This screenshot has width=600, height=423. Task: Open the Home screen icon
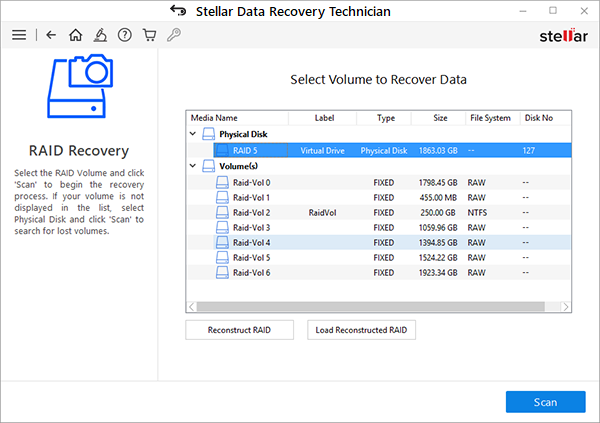[x=75, y=35]
